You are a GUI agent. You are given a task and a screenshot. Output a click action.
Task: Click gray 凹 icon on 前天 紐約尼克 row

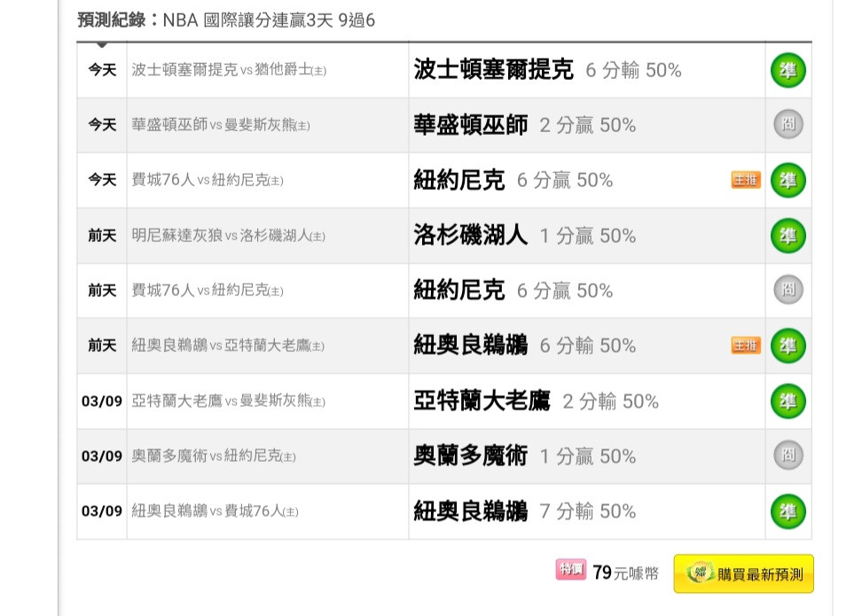click(788, 290)
